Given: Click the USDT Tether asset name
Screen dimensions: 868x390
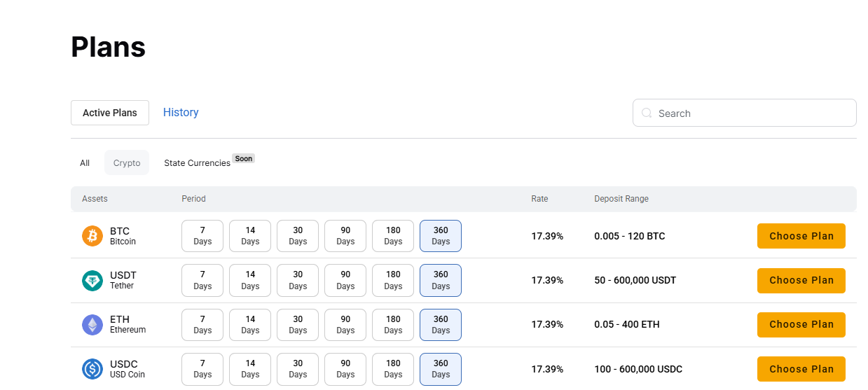Looking at the screenshot, I should point(123,280).
